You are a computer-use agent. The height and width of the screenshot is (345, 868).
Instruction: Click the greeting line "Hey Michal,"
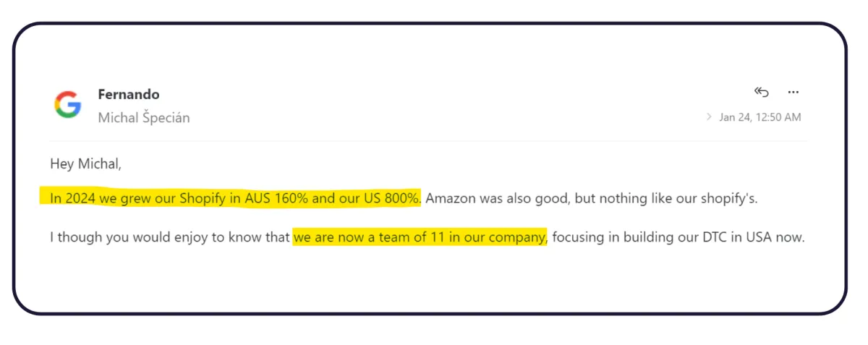click(x=85, y=164)
